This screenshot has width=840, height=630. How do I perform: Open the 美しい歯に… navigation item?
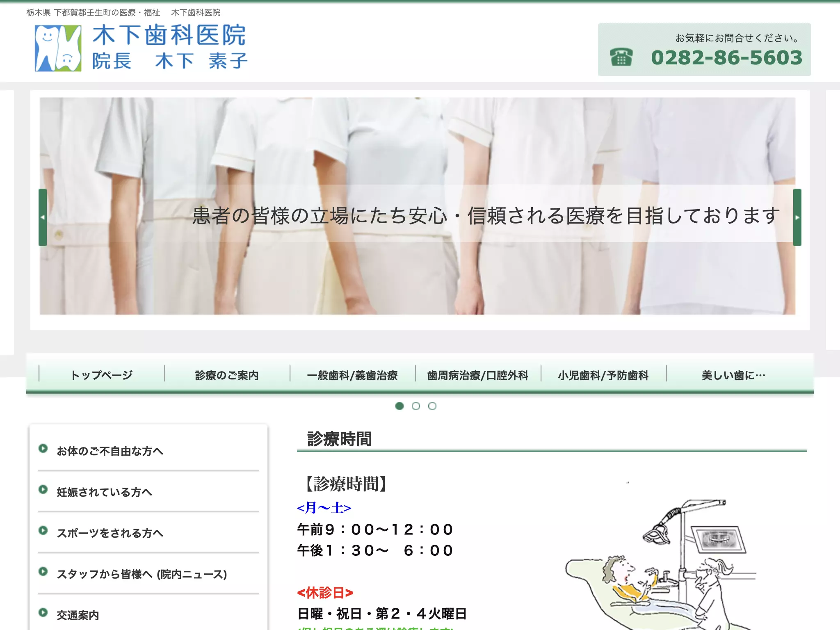point(734,375)
